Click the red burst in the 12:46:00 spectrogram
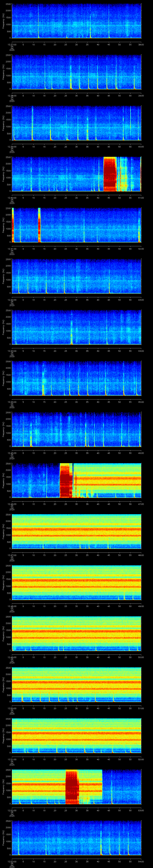 click(x=66, y=481)
